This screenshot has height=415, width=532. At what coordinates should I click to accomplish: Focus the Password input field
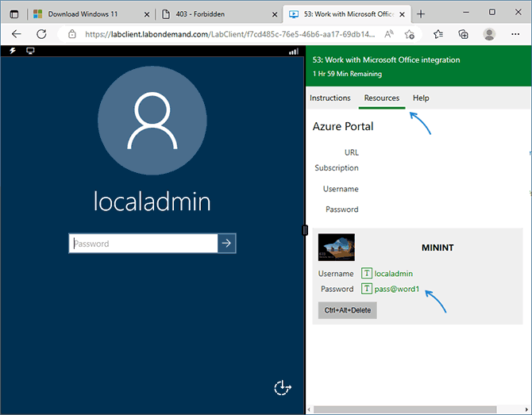tap(143, 244)
